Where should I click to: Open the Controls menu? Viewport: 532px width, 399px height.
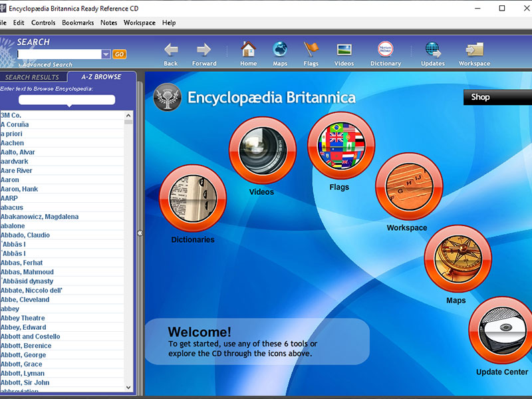point(43,23)
